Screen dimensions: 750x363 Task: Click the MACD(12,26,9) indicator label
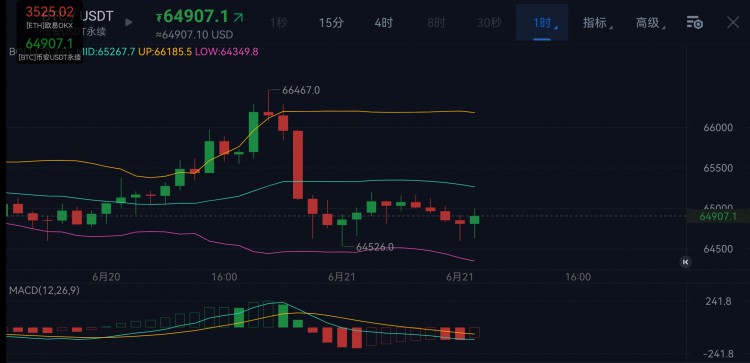tap(44, 290)
